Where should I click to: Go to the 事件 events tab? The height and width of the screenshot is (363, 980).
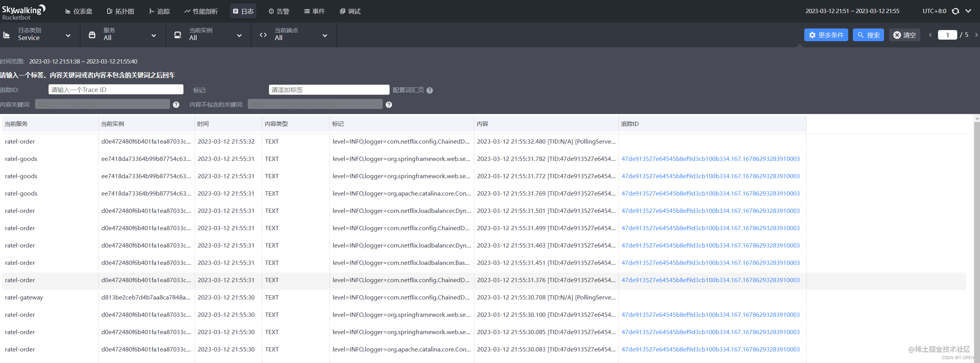coord(314,11)
